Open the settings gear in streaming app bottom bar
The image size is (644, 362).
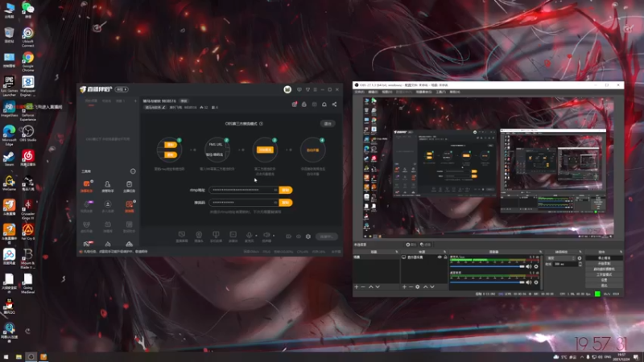pos(308,237)
